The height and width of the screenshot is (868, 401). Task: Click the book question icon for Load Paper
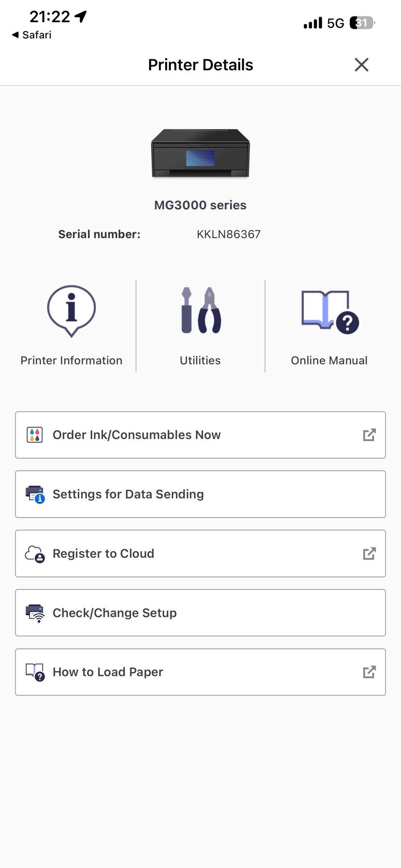[x=35, y=672]
